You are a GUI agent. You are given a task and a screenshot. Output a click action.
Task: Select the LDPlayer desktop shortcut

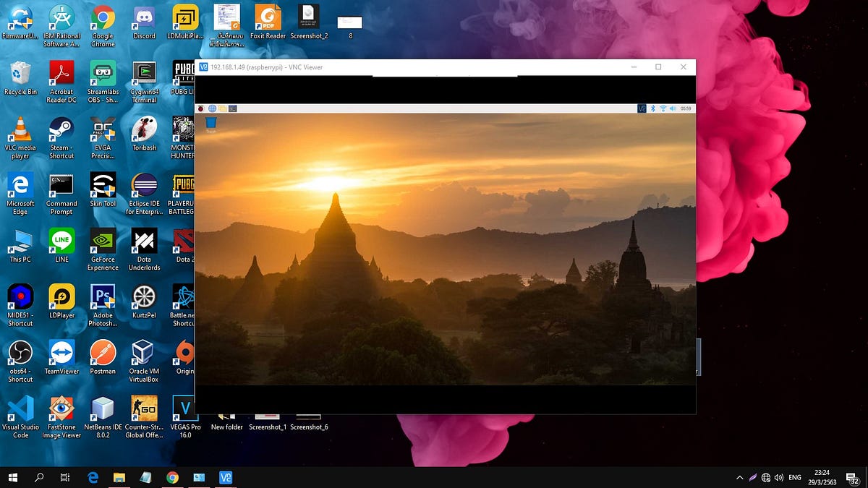(61, 301)
